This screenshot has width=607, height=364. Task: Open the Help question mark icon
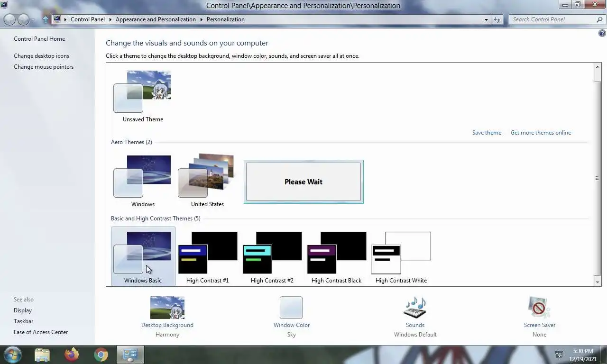point(602,34)
